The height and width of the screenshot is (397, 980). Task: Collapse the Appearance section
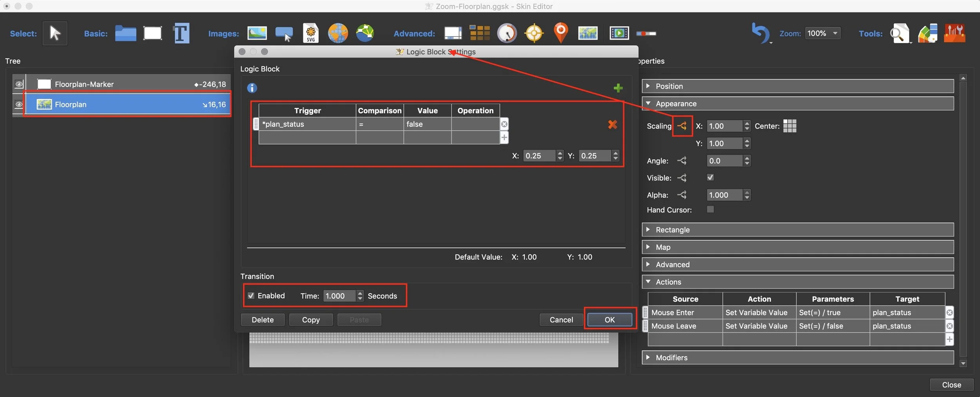click(x=798, y=103)
